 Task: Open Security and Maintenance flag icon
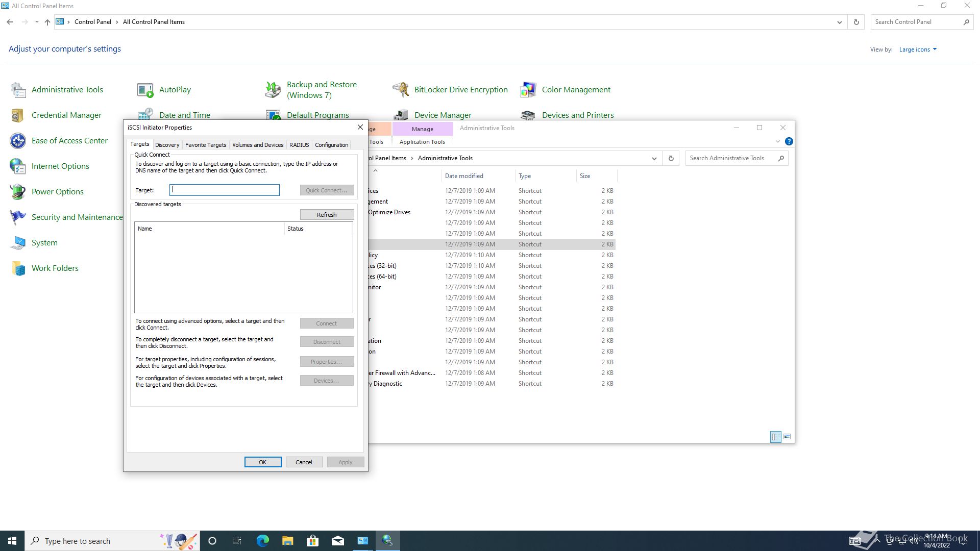click(x=18, y=217)
